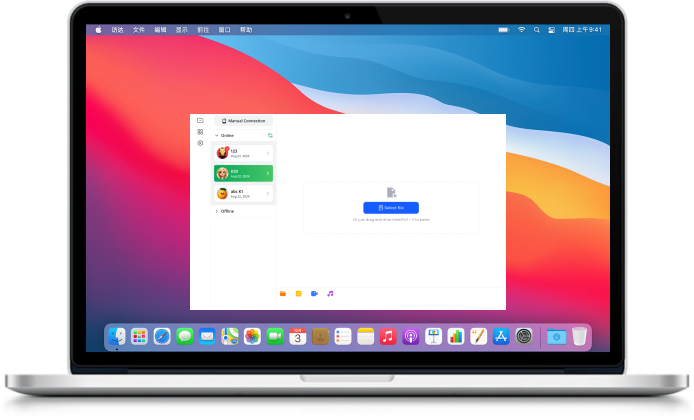This screenshot has height=420, width=694.
Task: Open the 文件 menu in menu bar
Action: (138, 30)
